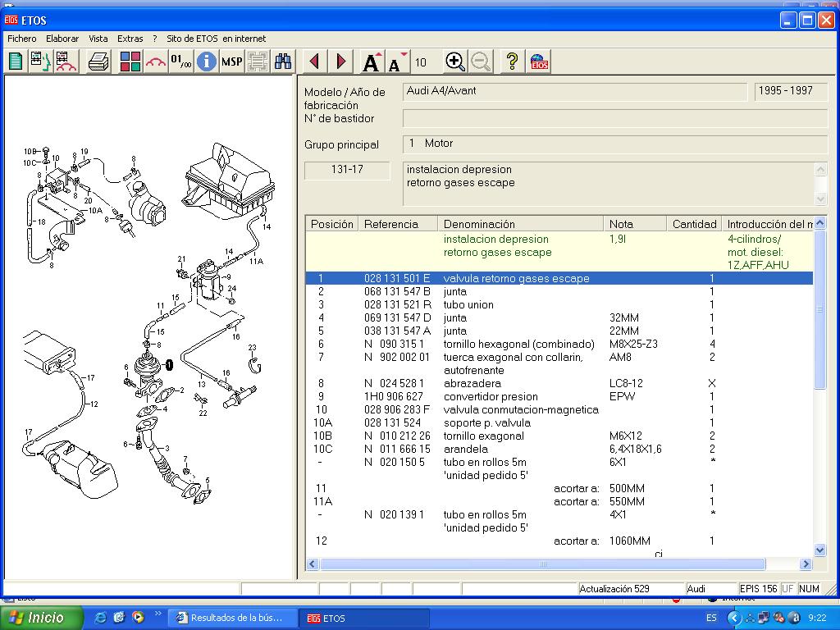Click the toolbar icon with red arcs selector

click(x=66, y=62)
